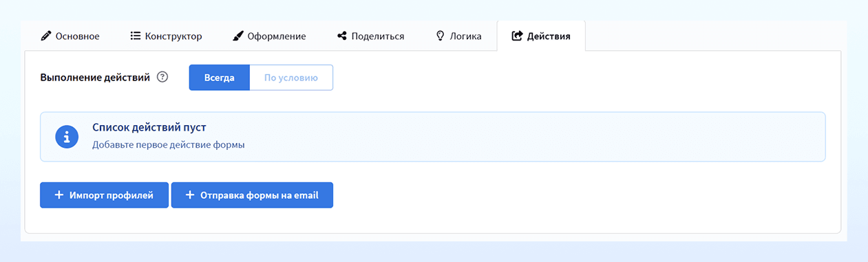Screen dimensions: 868x262
Task: Switch to По условию mode
Action: point(291,78)
